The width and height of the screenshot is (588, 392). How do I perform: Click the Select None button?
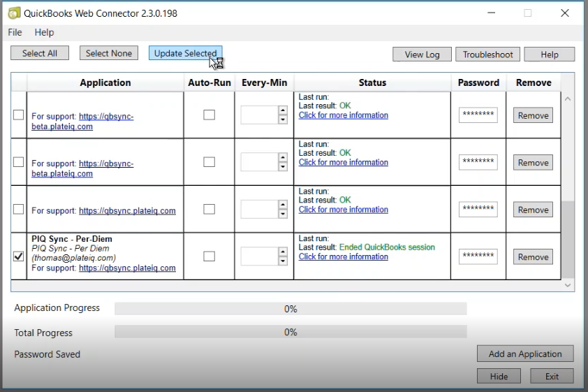pyautogui.click(x=109, y=53)
